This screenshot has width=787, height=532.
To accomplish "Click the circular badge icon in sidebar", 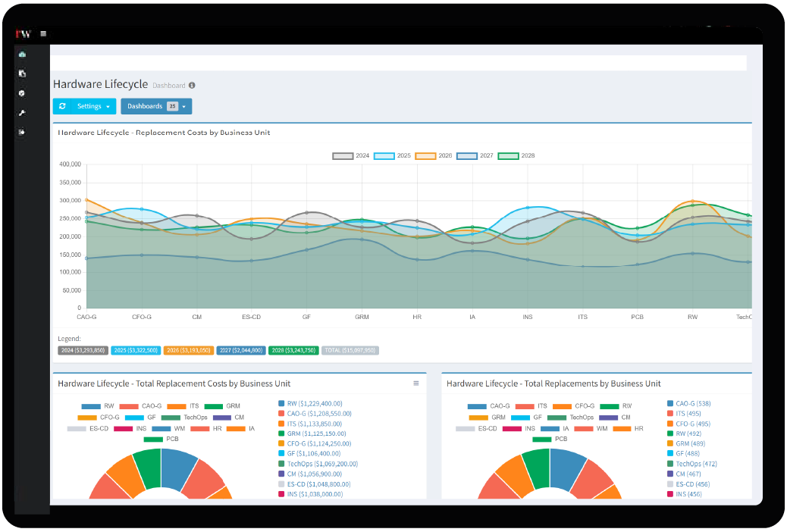I will [x=22, y=93].
